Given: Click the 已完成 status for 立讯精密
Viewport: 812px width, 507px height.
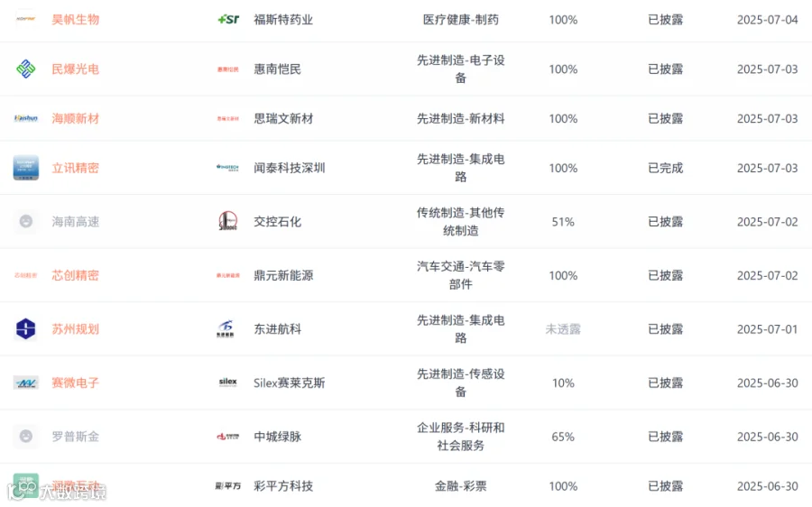Looking at the screenshot, I should pos(666,168).
